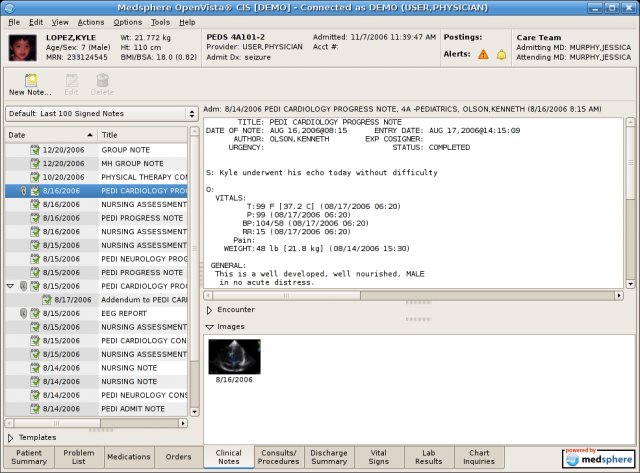Open echo image thumbnail dated 8/16/2006
This screenshot has width=640, height=473.
[234, 357]
